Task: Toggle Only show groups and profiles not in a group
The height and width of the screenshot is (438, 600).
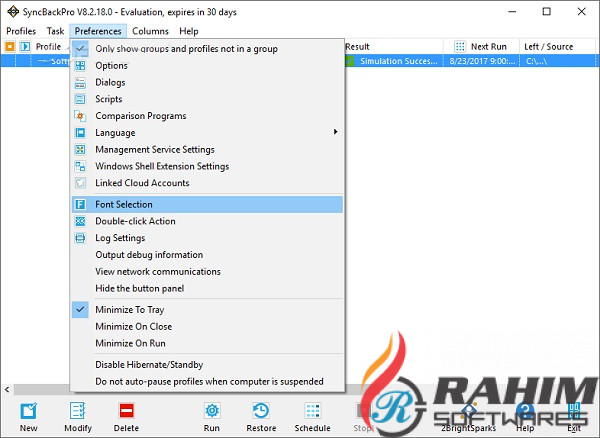Action: pyautogui.click(x=207, y=49)
